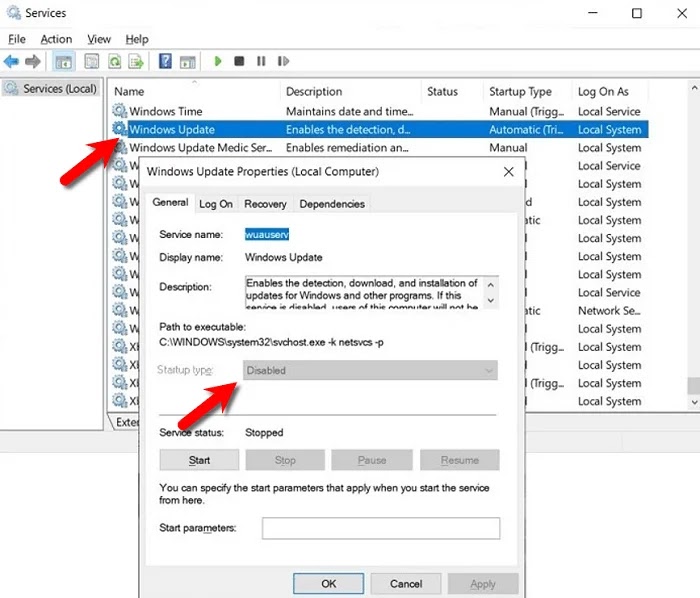Select the Windows Update service row
Viewport: 700px width, 598px height.
[x=379, y=129]
